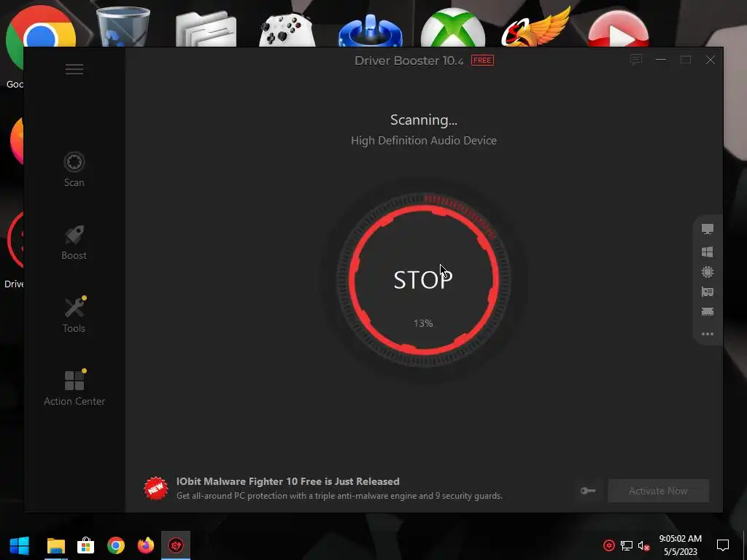The height and width of the screenshot is (560, 747).
Task: Minimize the Driver Booster window
Action: coord(661,60)
